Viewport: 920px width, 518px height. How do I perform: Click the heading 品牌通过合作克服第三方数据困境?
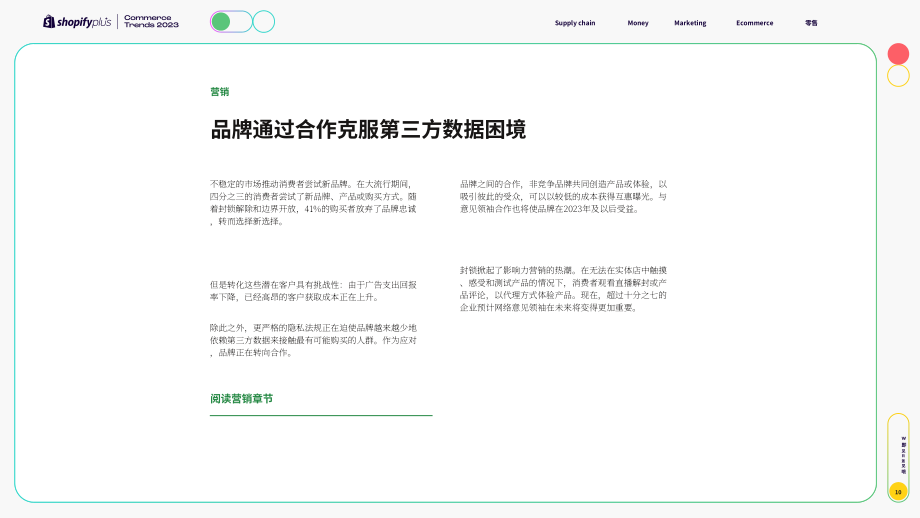coord(368,130)
